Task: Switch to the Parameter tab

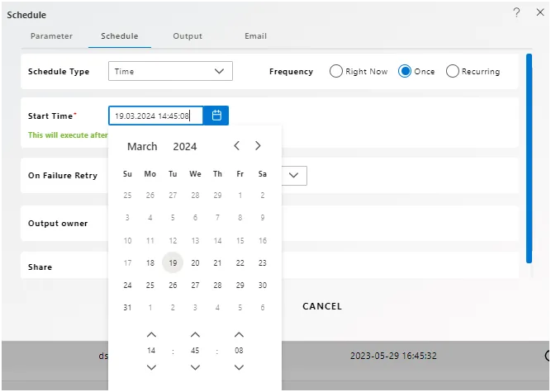Action: click(52, 36)
